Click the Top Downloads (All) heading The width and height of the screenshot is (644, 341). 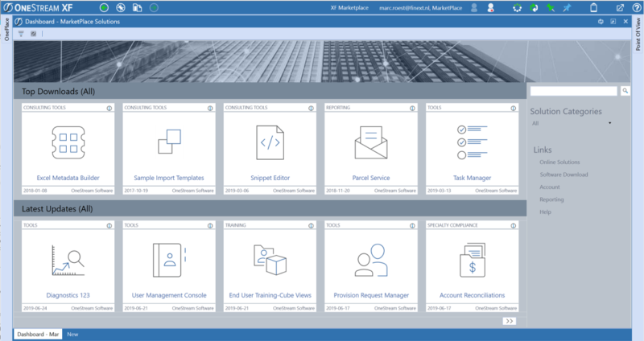coord(58,92)
